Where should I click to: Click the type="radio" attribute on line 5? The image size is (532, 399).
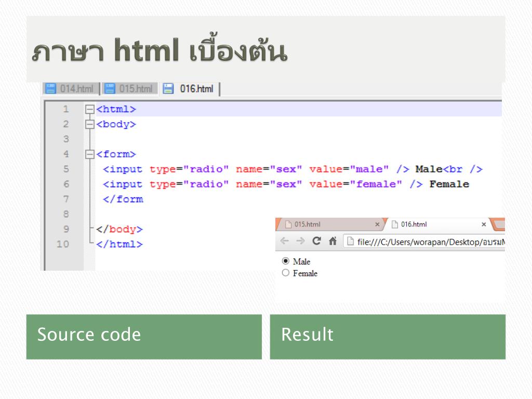[189, 169]
